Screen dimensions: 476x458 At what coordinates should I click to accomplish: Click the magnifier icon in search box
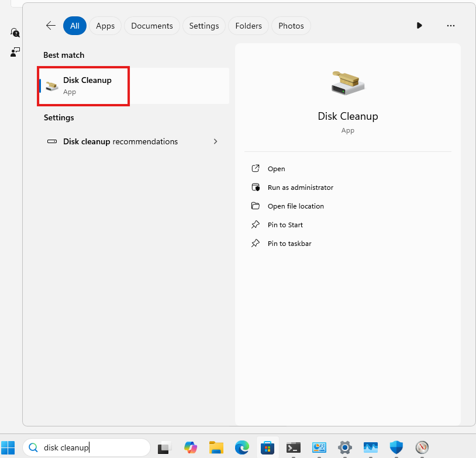click(33, 447)
